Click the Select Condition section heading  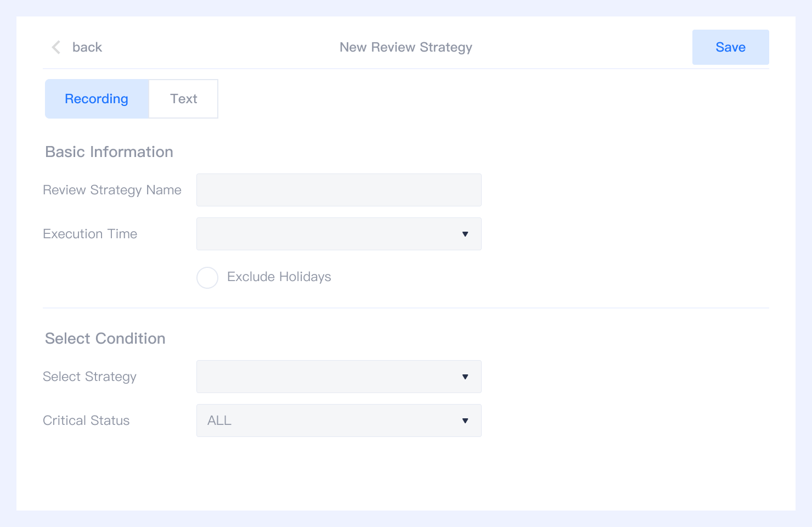(105, 339)
